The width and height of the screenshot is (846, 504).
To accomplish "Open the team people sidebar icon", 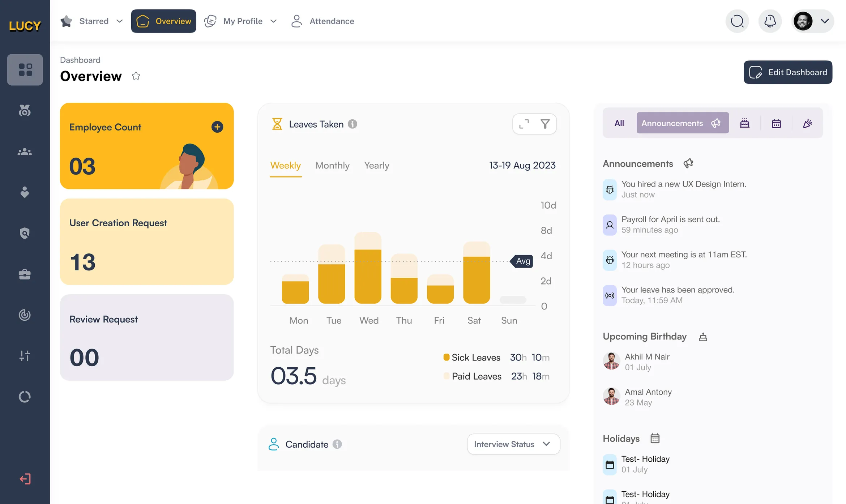I will (25, 151).
